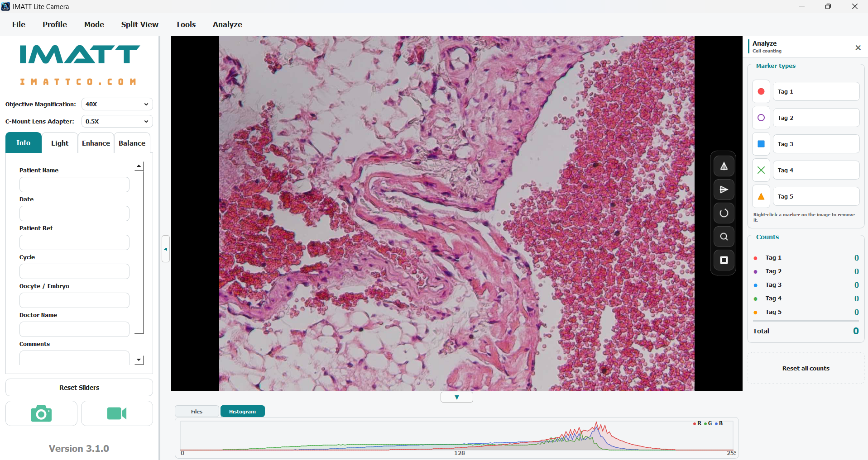The height and width of the screenshot is (460, 868).
Task: Switch to the Files tab
Action: pos(197,411)
